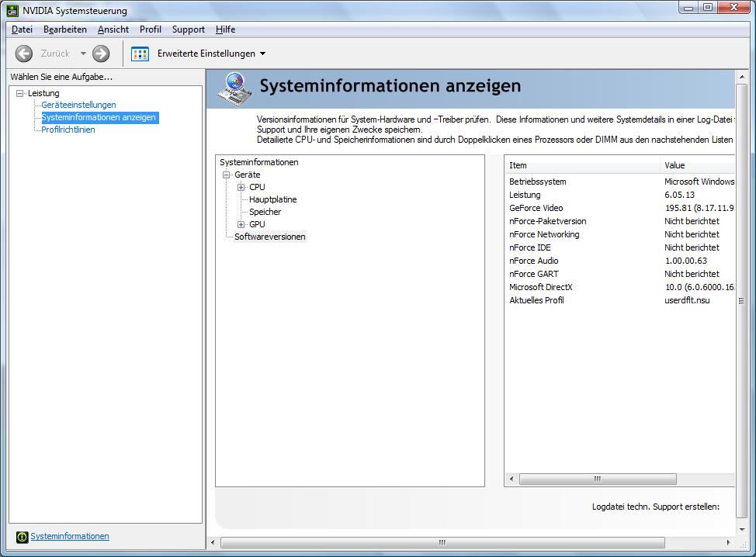Select the nForce Audio row
Viewport: 756px width, 557px height.
pos(620,261)
